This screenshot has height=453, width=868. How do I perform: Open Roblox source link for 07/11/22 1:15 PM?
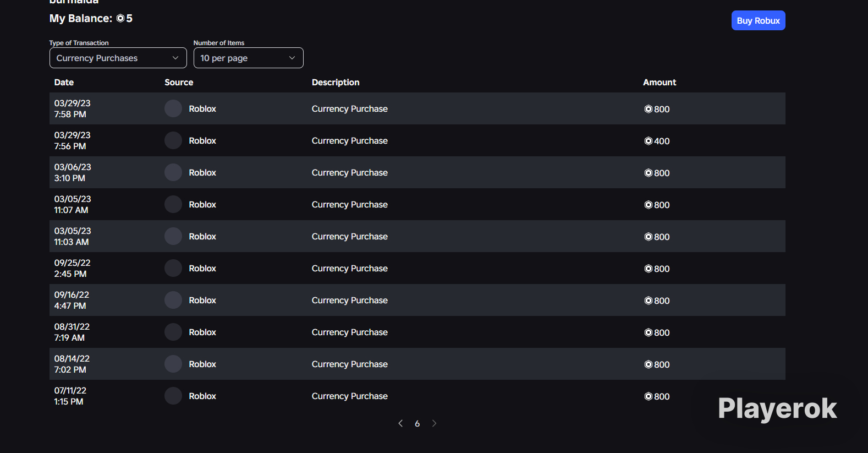point(202,396)
